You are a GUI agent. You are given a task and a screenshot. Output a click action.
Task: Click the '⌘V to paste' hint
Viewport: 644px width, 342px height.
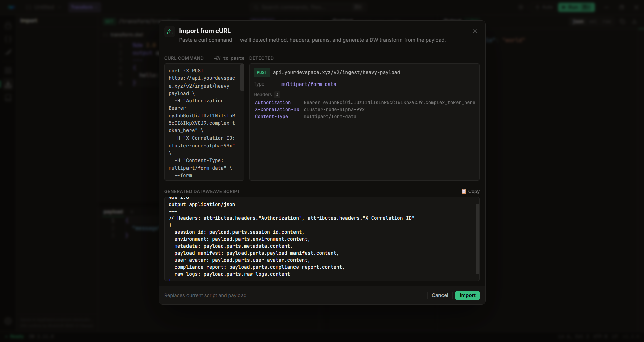(229, 58)
